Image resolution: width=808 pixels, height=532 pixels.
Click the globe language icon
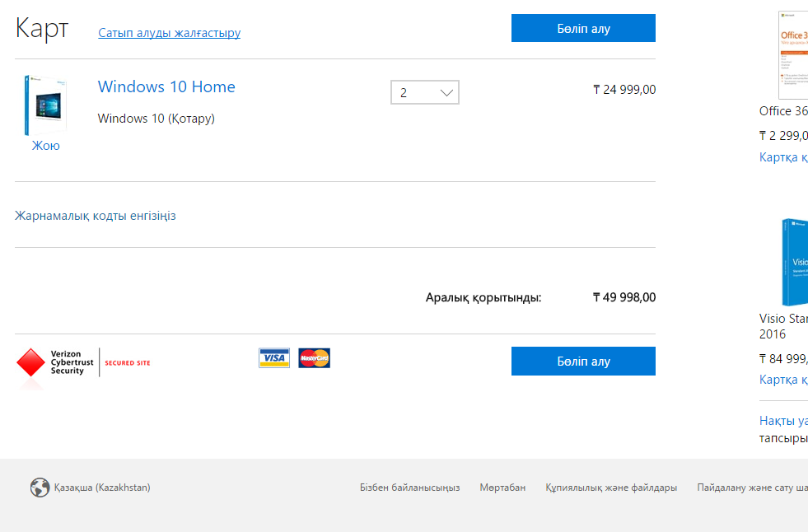click(40, 488)
